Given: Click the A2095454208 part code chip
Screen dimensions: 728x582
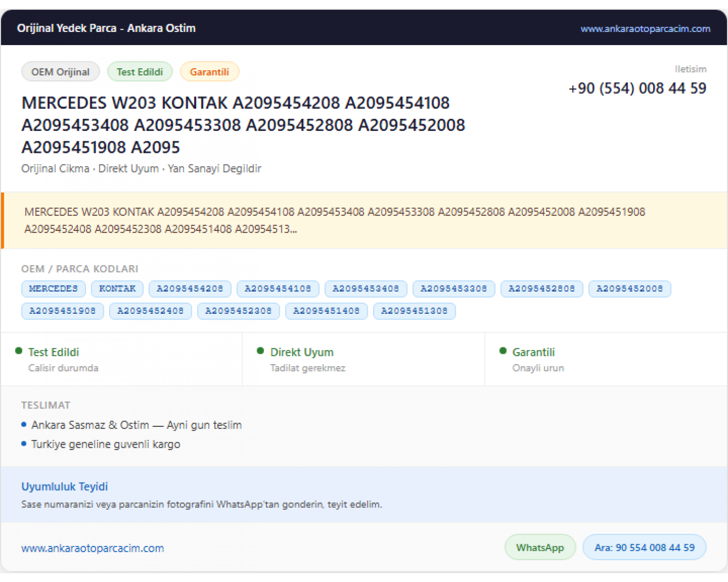Looking at the screenshot, I should click(190, 289).
